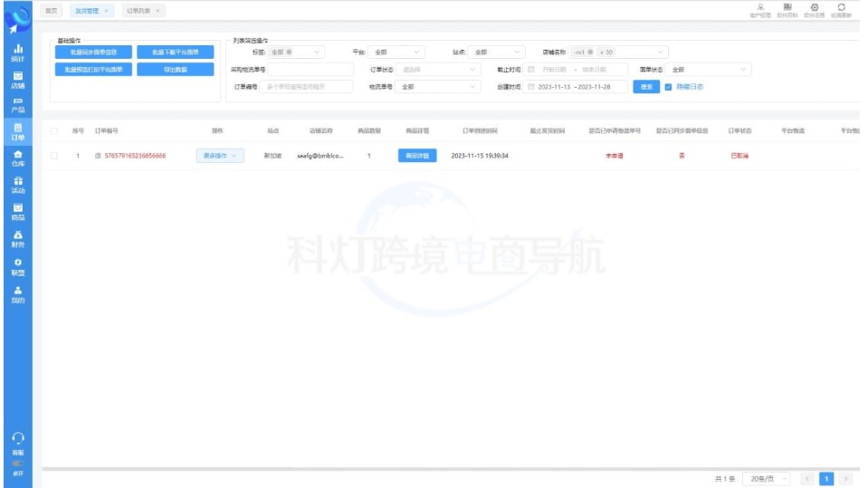Open the 标签 tag dropdown

[296, 53]
